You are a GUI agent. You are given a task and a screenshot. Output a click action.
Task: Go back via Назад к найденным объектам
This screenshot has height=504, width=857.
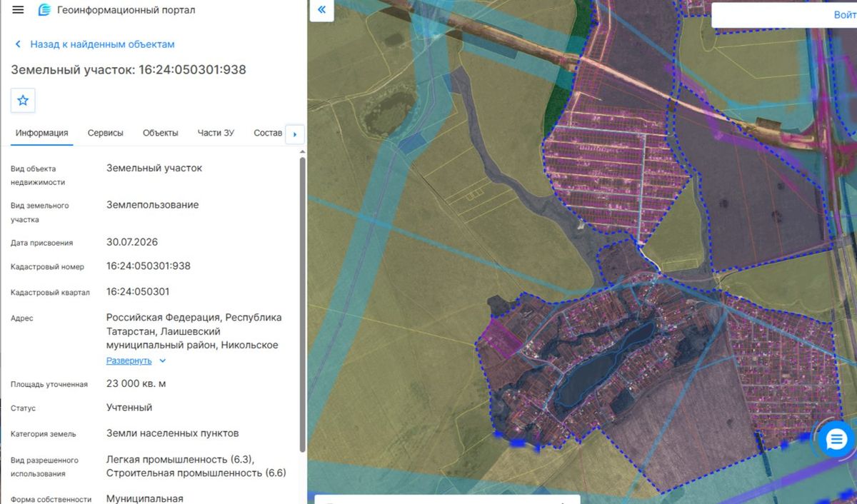click(95, 44)
